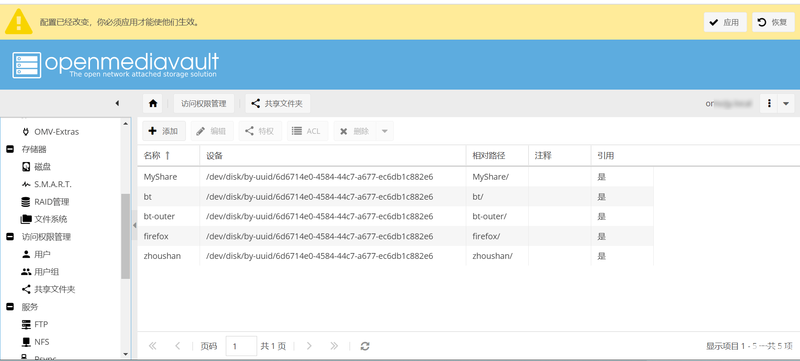
Task: Click sidebar scrollbar up arrow
Action: (x=126, y=123)
